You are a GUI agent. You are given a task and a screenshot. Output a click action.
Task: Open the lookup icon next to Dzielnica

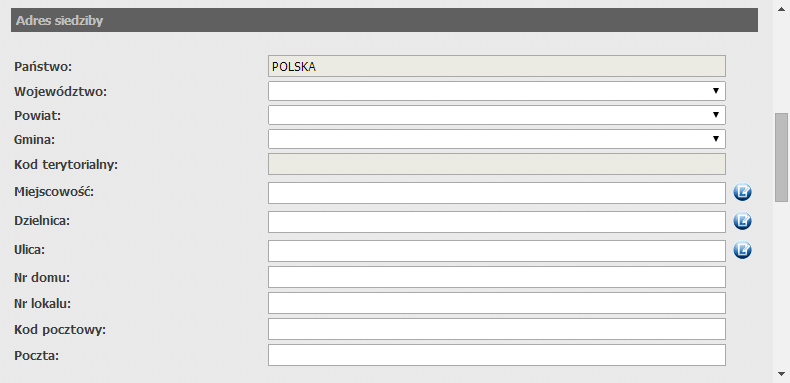(x=742, y=221)
